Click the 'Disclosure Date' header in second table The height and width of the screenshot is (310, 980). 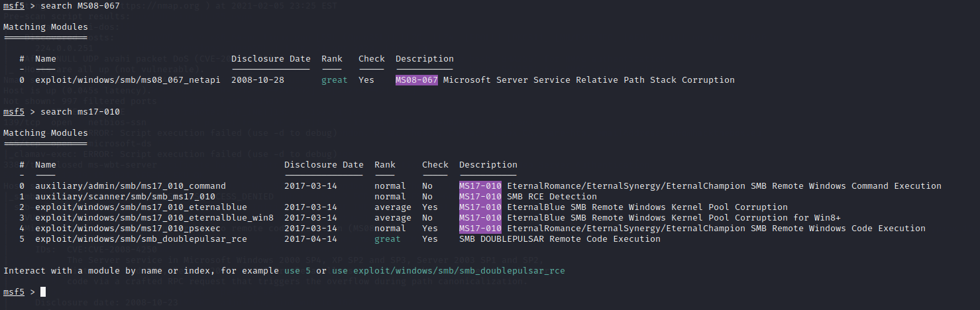click(323, 165)
